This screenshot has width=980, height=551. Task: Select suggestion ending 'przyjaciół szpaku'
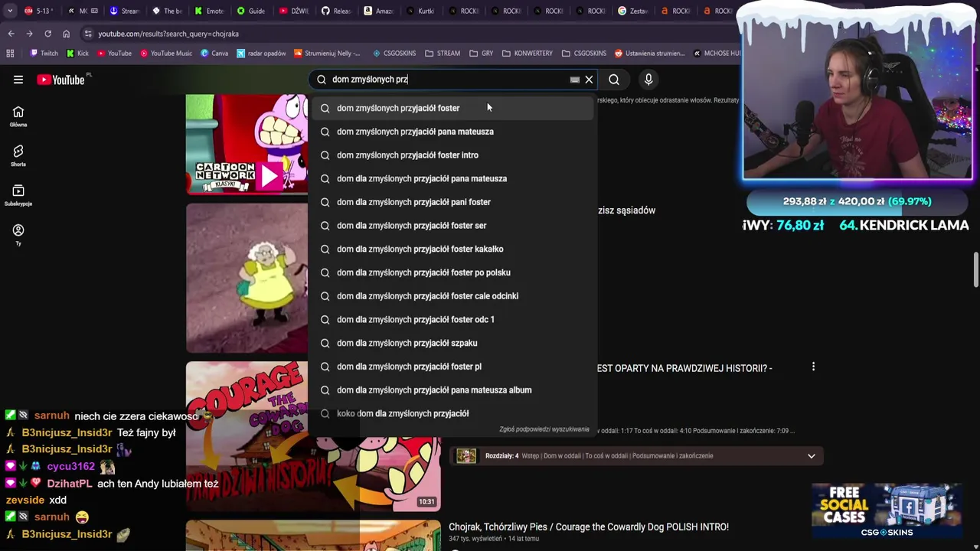click(x=451, y=343)
